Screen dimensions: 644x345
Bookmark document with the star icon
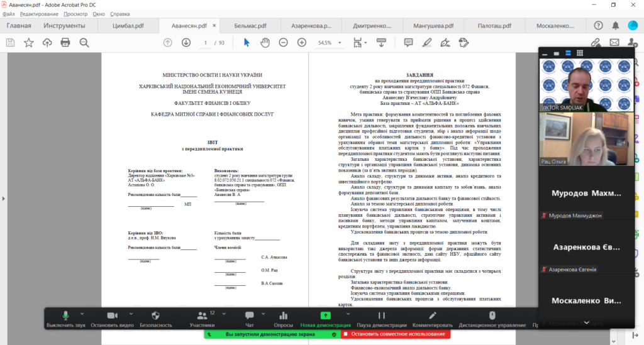coord(29,43)
